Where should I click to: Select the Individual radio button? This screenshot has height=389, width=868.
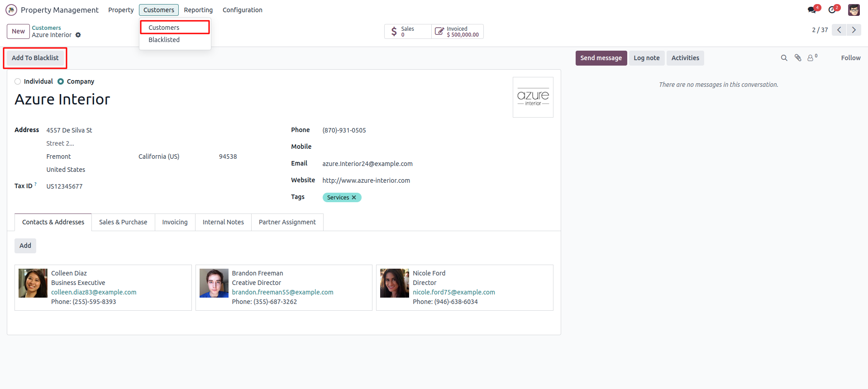pos(18,81)
